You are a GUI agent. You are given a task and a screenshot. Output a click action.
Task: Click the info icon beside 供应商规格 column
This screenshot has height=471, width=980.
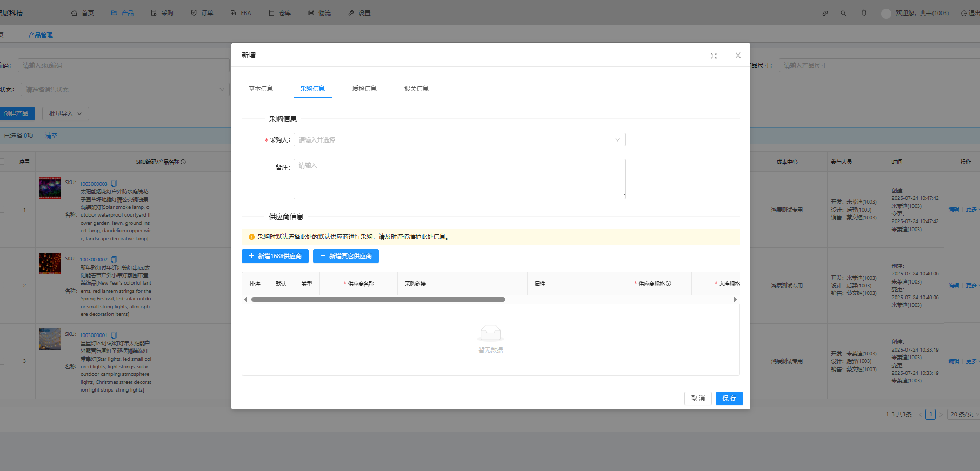(669, 284)
